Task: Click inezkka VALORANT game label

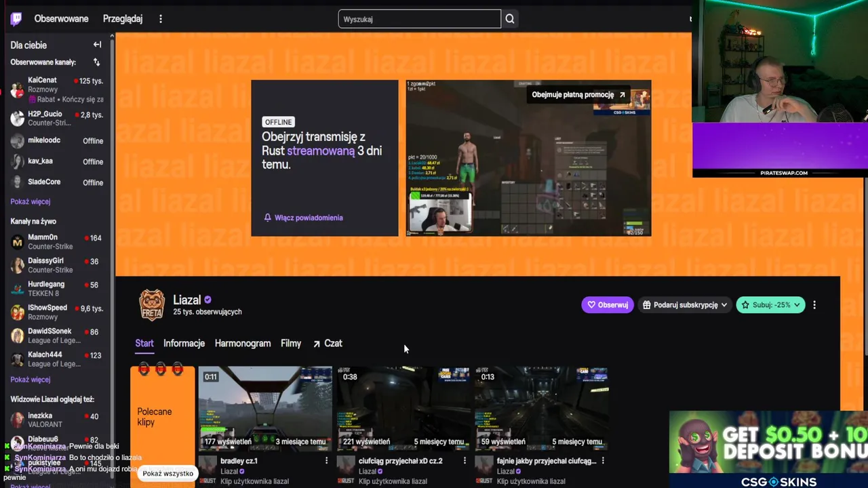Action: 44,425
